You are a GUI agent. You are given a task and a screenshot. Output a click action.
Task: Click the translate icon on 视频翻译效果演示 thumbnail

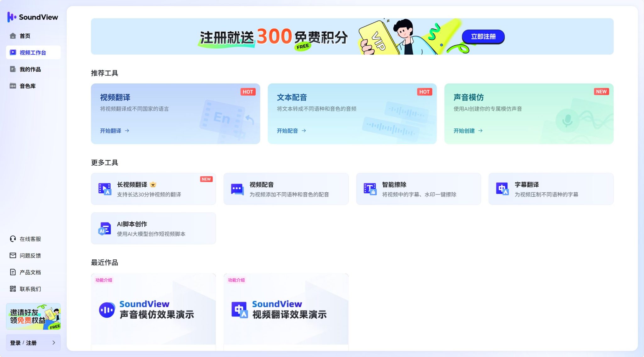click(x=240, y=310)
